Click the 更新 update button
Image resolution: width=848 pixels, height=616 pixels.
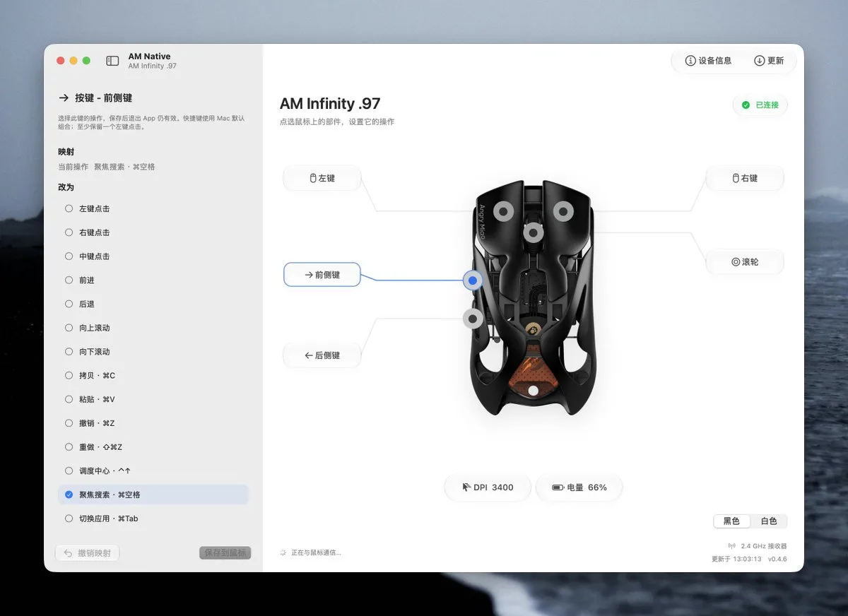point(770,61)
